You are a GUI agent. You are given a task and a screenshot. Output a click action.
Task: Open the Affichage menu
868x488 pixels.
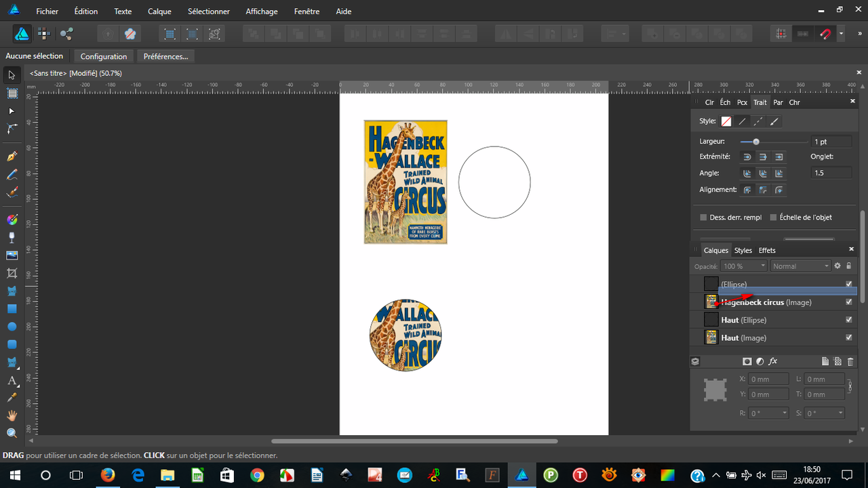262,12
